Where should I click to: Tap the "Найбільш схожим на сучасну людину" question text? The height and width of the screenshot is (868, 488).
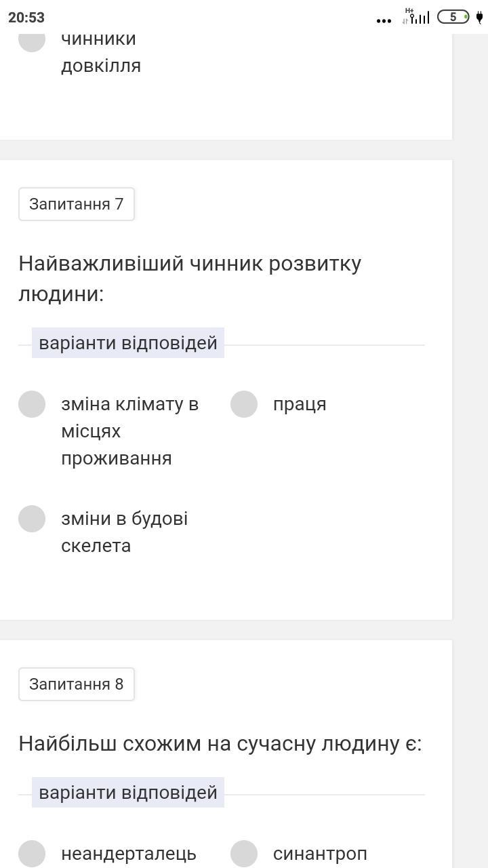point(220,743)
